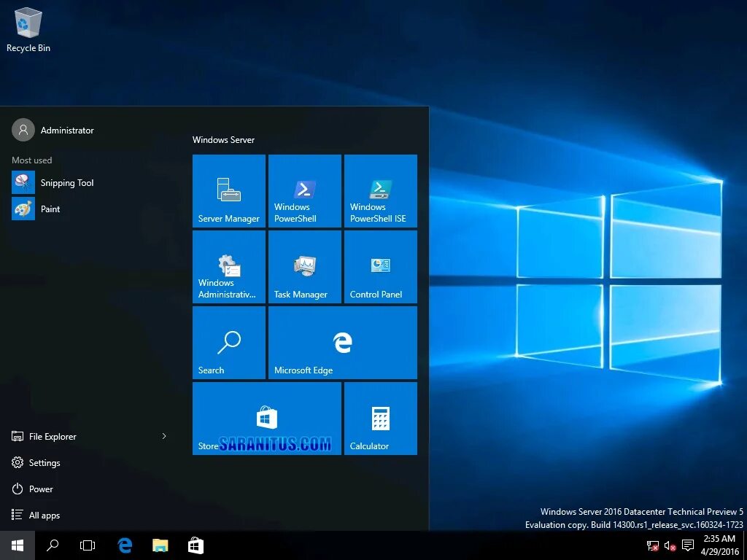Viewport: 747px width, 560px height.
Task: Open the Action Center notifications icon
Action: pos(687,545)
